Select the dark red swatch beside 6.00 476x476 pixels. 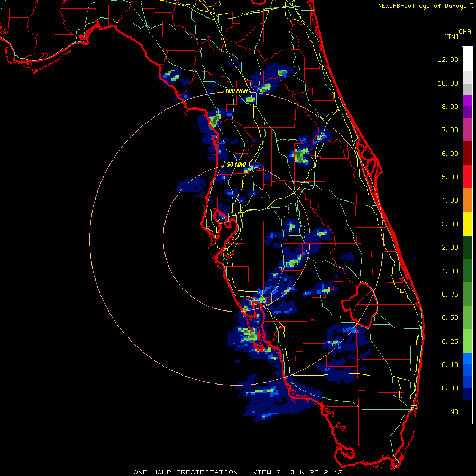(x=467, y=153)
